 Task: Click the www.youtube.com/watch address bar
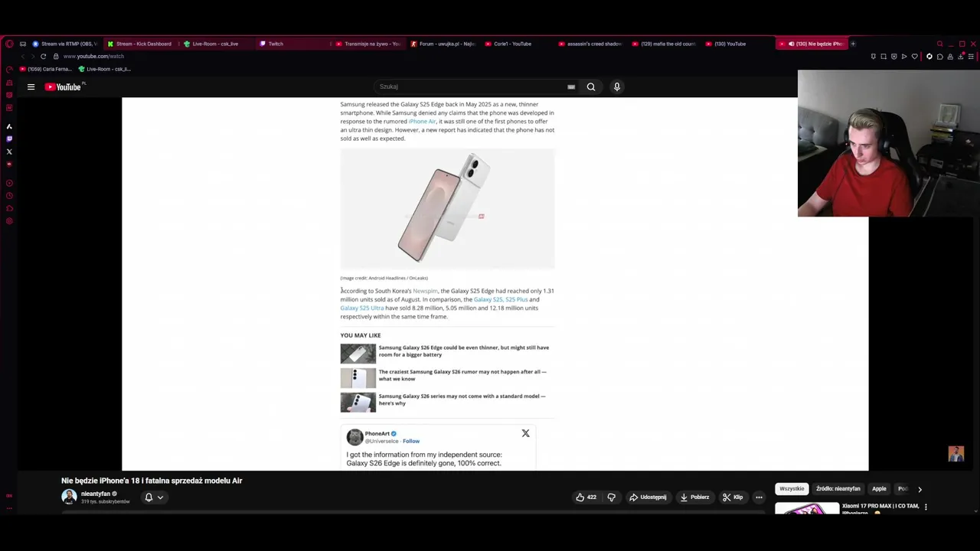[93, 57]
